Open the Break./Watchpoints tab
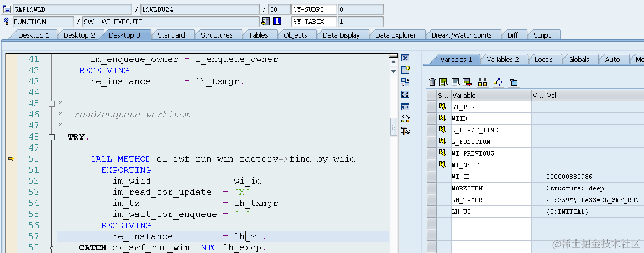 click(x=462, y=35)
